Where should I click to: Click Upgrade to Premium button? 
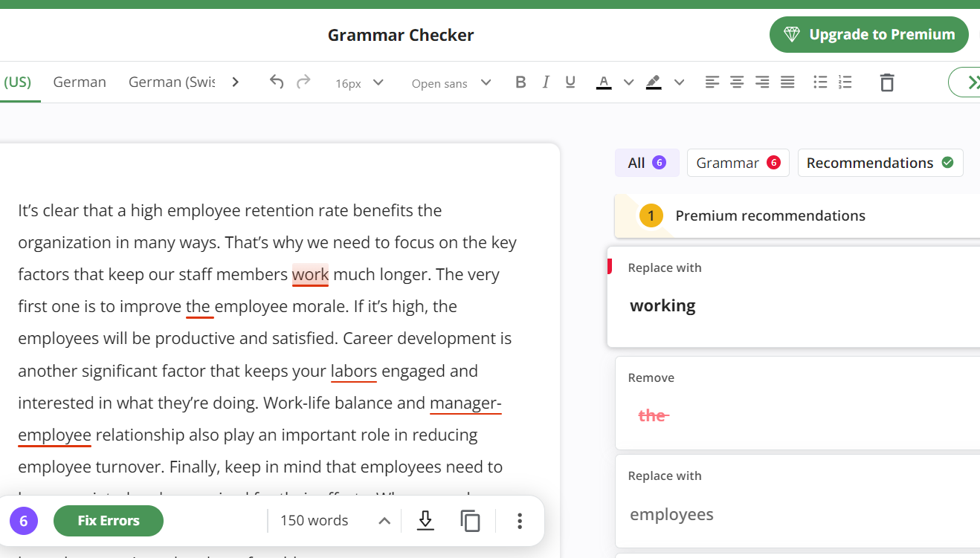pyautogui.click(x=868, y=35)
